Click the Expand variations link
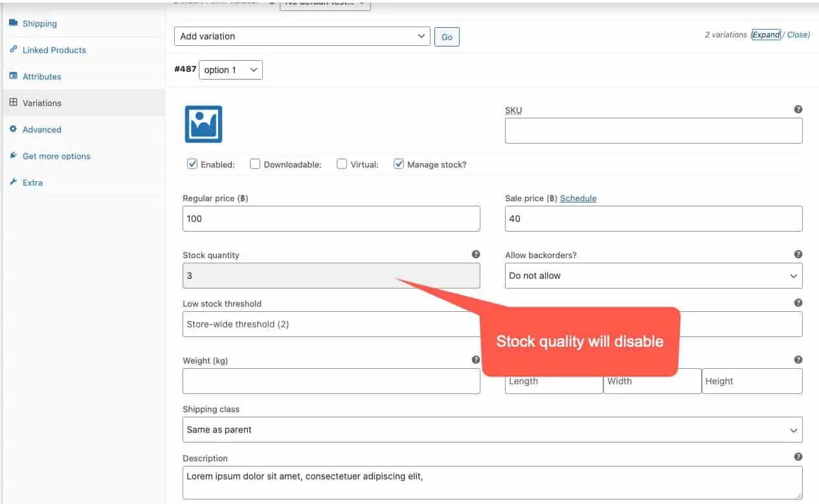This screenshot has height=504, width=819. click(x=766, y=35)
